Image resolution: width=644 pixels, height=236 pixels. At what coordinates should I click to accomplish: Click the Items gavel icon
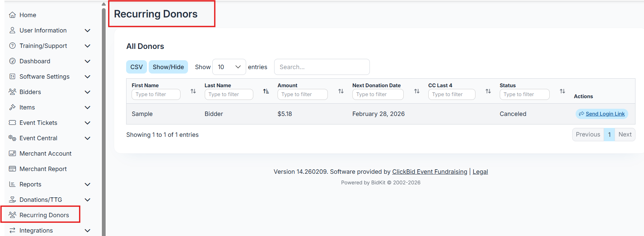point(12,107)
